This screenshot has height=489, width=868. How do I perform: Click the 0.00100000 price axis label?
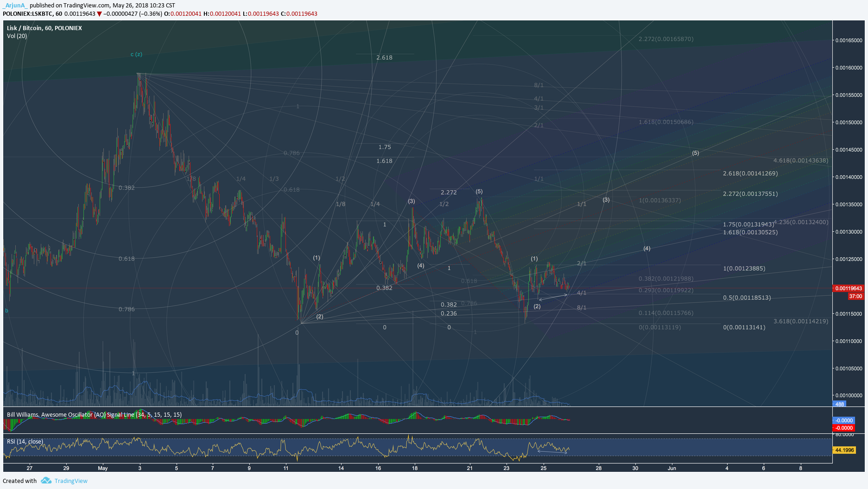click(849, 395)
